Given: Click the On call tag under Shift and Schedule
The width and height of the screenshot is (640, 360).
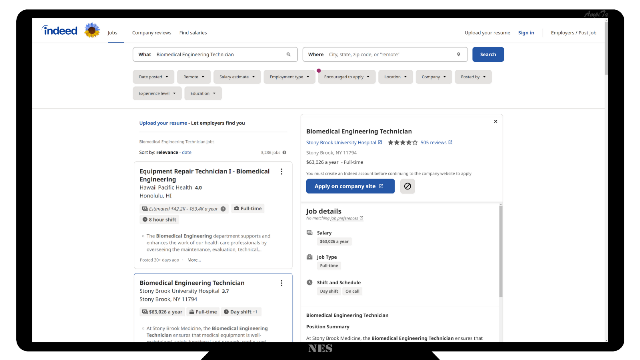Looking at the screenshot, I should tap(352, 291).
